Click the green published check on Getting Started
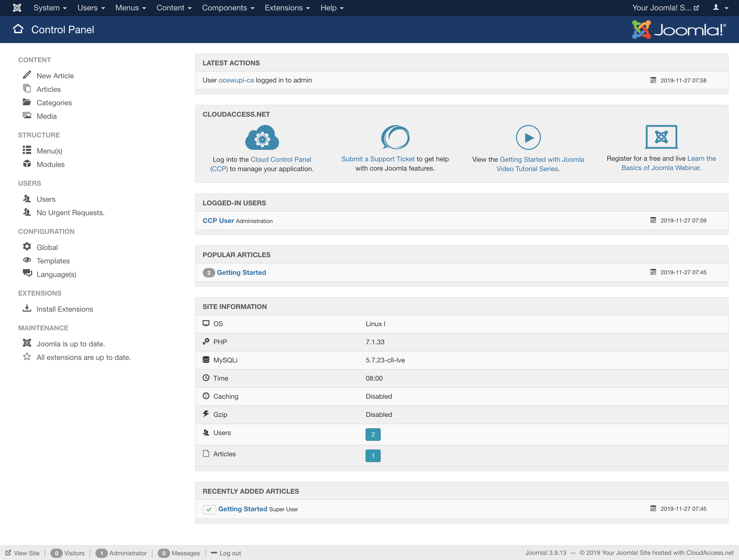Viewport: 739px width, 560px height. 209,509
